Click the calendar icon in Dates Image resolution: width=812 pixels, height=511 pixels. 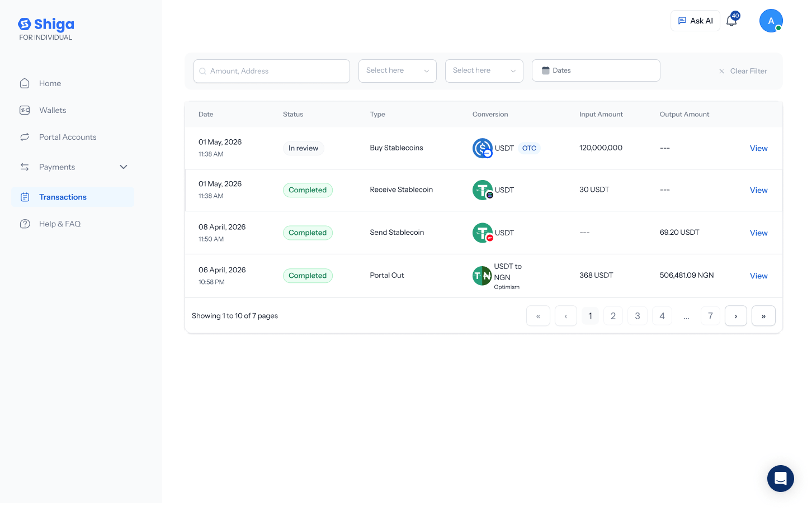point(546,70)
